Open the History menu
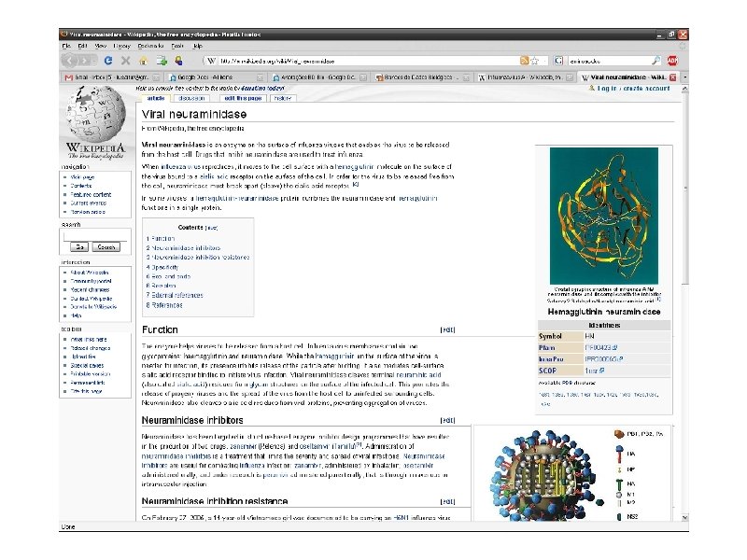Image resolution: width=747 pixels, height=560 pixels. [121, 46]
